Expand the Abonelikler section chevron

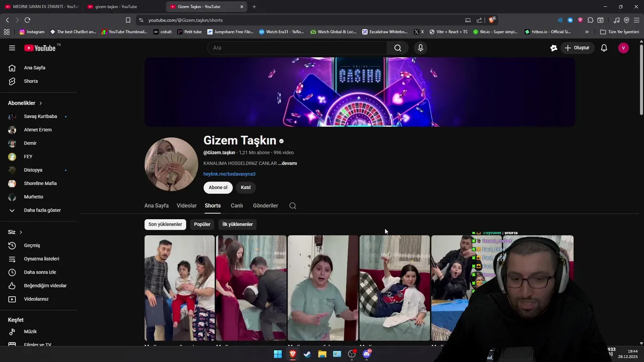[x=40, y=103]
